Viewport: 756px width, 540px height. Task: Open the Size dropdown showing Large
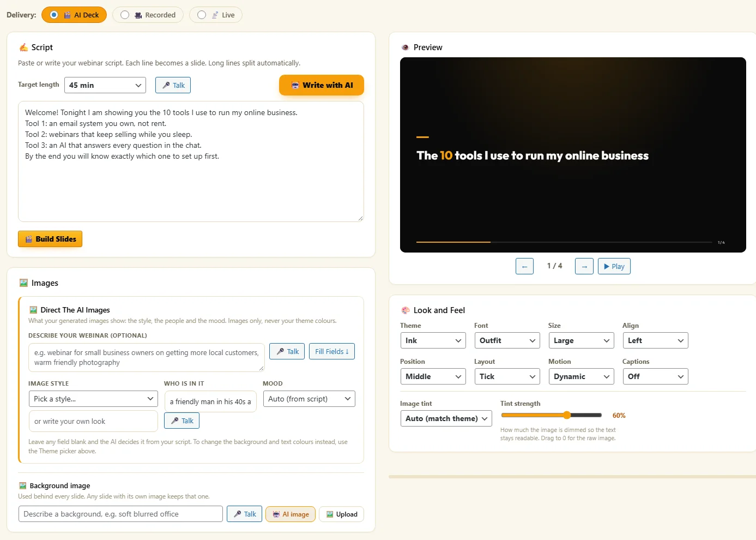581,340
